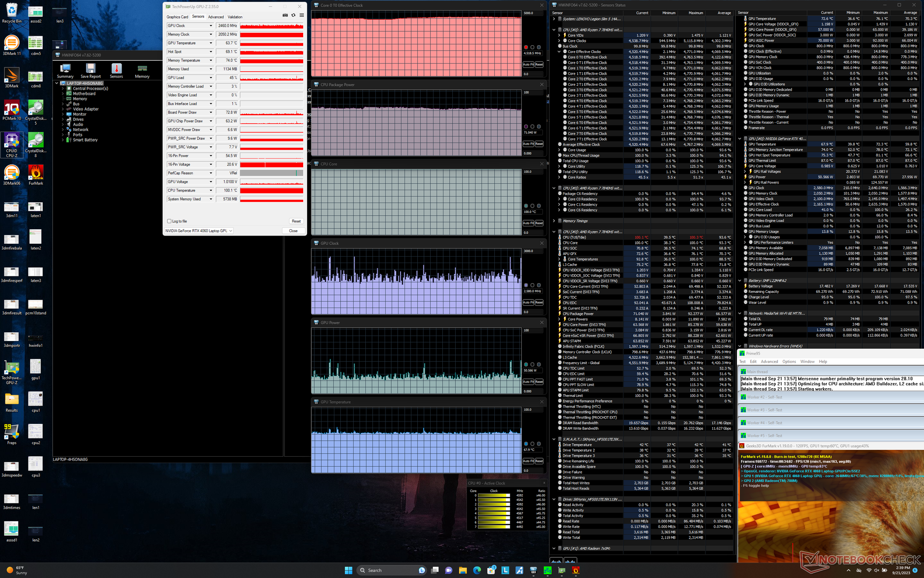
Task: Click the Core 0 yellow clock bar
Action: click(494, 495)
